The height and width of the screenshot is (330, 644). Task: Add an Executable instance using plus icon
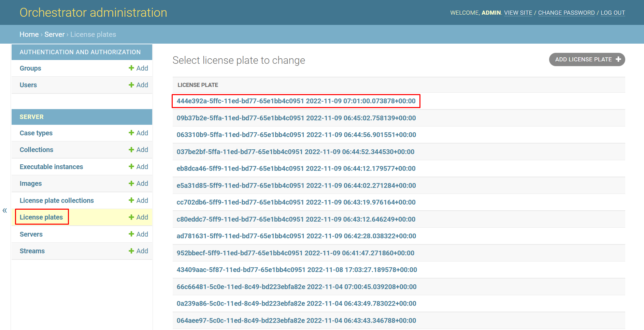click(131, 167)
